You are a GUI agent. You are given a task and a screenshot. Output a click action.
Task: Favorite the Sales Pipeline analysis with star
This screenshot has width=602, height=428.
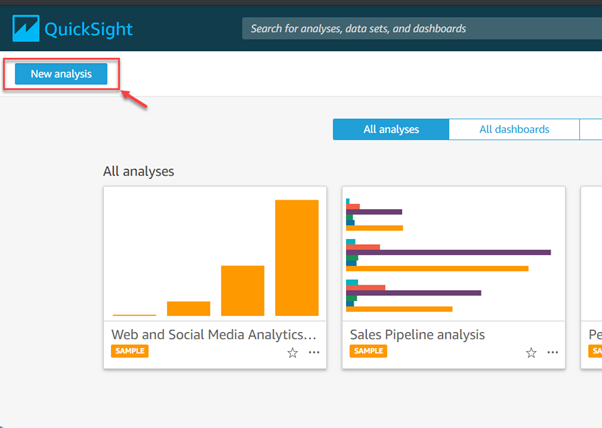531,353
